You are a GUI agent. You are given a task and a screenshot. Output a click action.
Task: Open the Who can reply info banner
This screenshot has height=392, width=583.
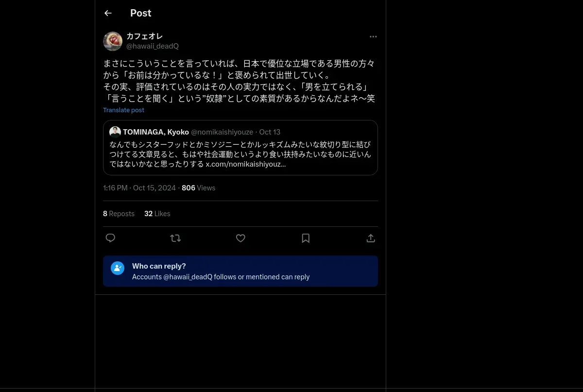[240, 271]
